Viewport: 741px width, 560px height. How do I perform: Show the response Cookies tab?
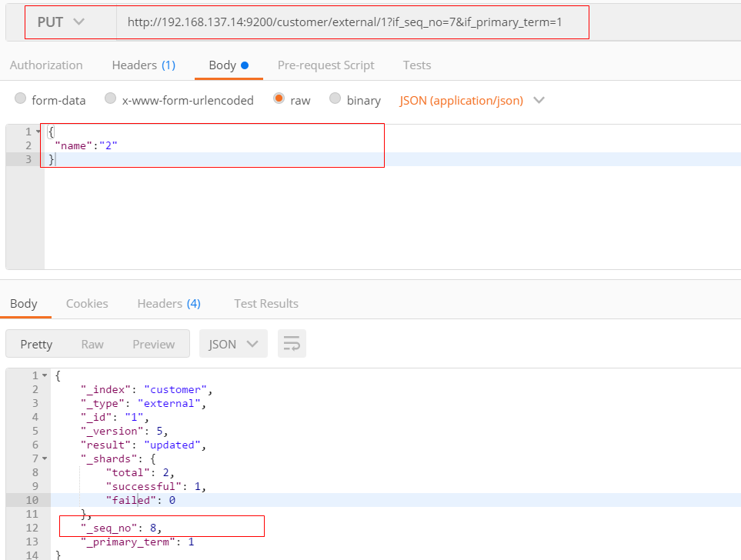(x=87, y=304)
